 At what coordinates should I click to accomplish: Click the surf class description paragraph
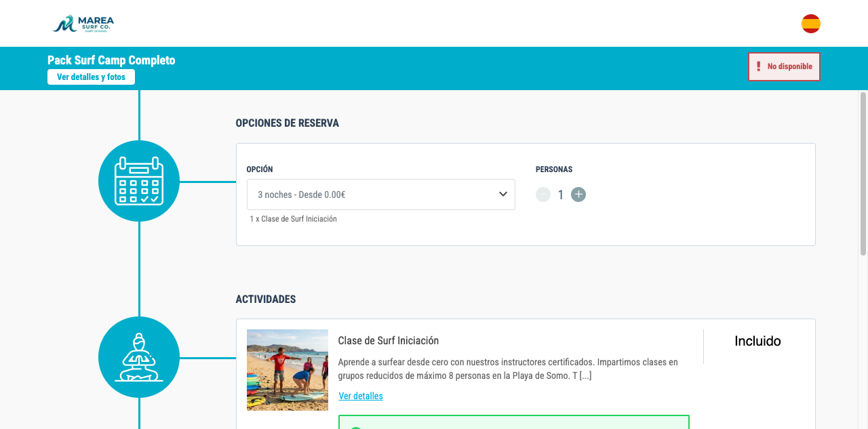click(508, 369)
